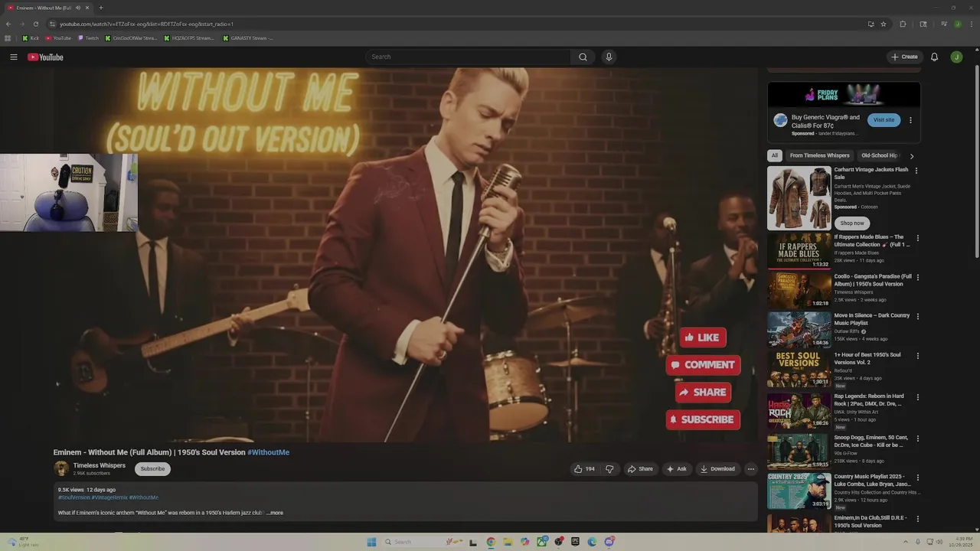Open Chrome three-dot menu

(x=972, y=24)
